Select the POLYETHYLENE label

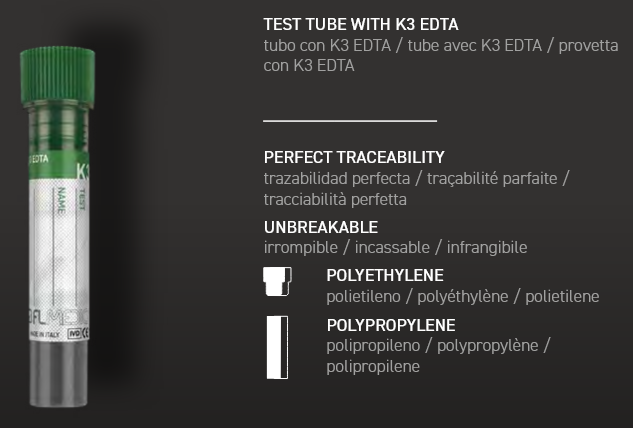tap(385, 275)
